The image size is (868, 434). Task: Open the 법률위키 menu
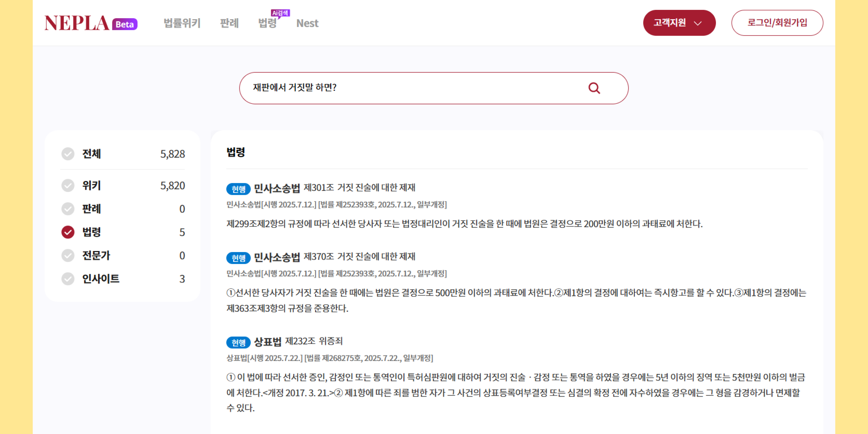182,23
